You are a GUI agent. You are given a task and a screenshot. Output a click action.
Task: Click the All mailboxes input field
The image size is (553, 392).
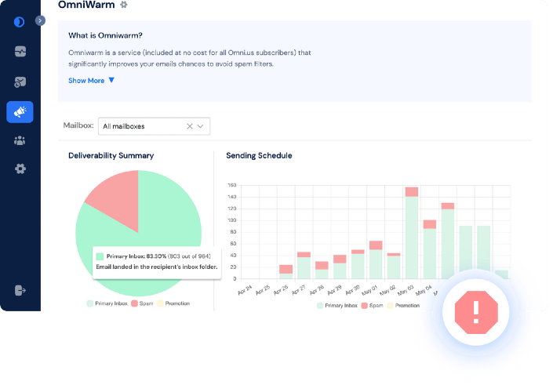154,126
